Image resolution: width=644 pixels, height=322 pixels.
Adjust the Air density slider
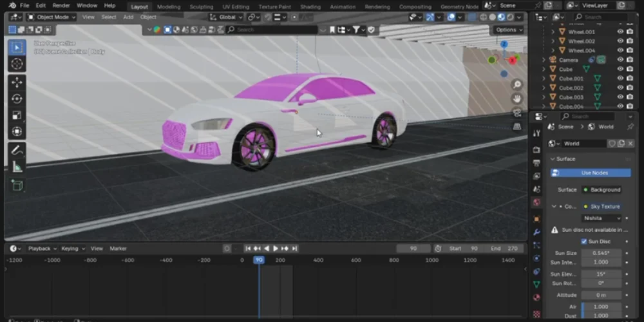click(x=602, y=307)
